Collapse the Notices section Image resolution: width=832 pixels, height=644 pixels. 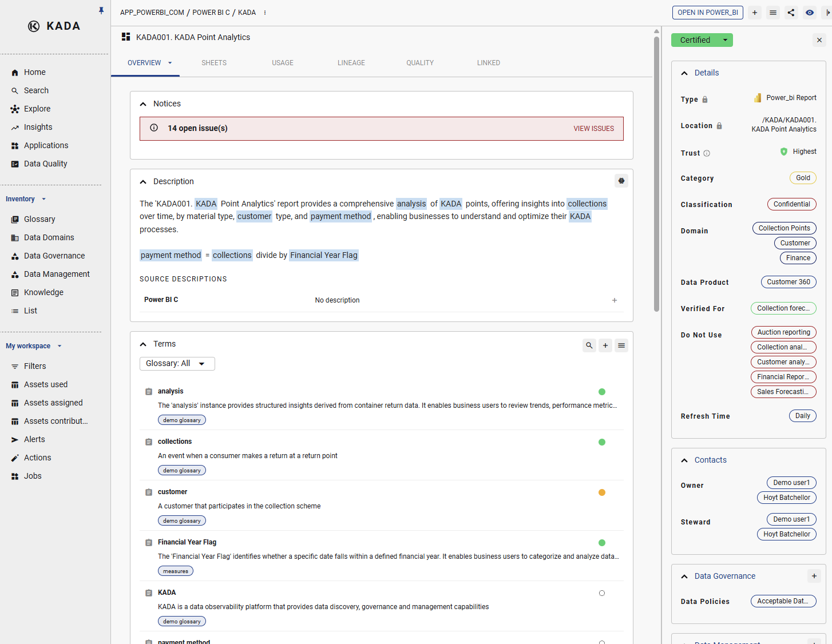tap(143, 104)
